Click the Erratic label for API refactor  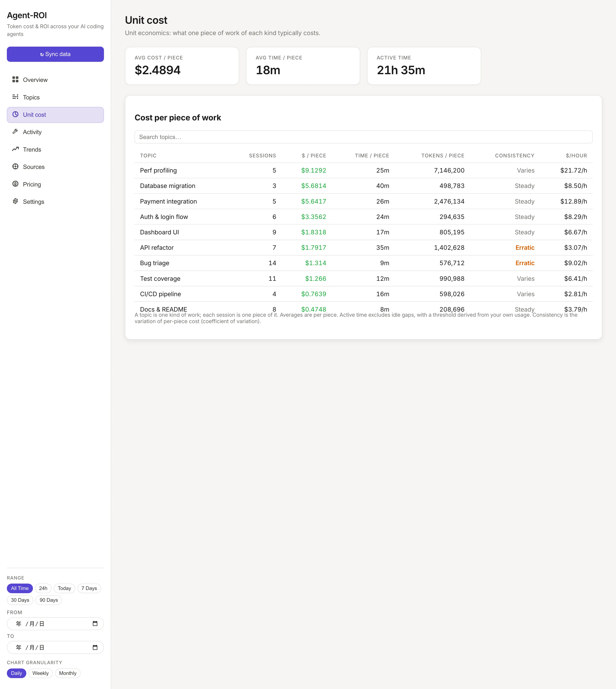[x=525, y=248]
